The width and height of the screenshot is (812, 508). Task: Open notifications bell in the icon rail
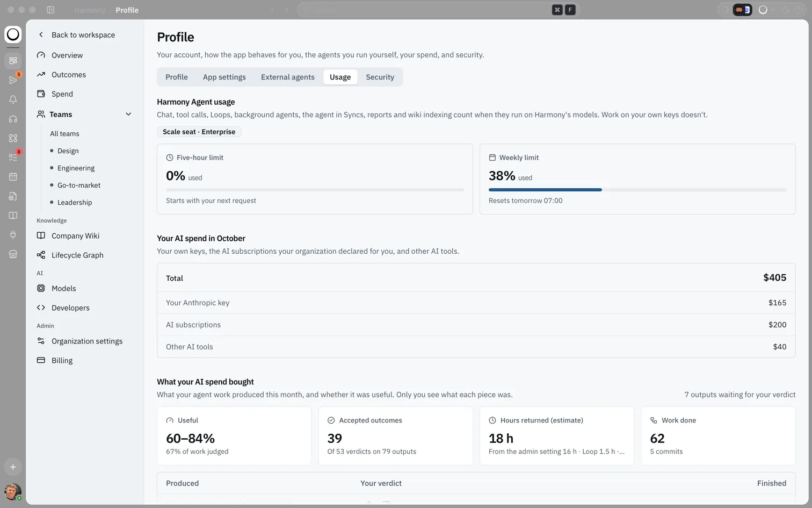coord(13,99)
